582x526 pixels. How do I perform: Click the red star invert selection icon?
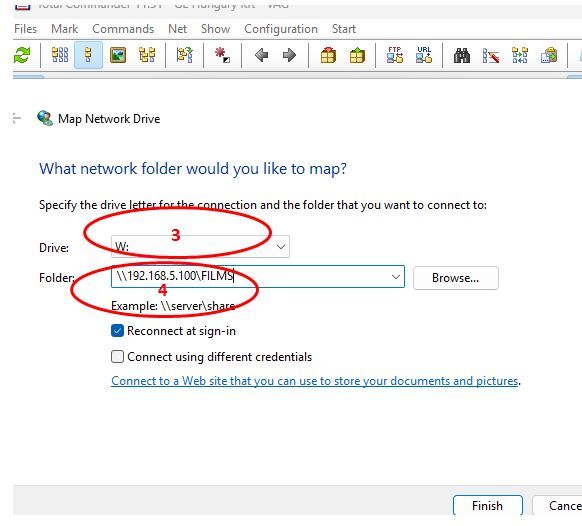[x=222, y=55]
